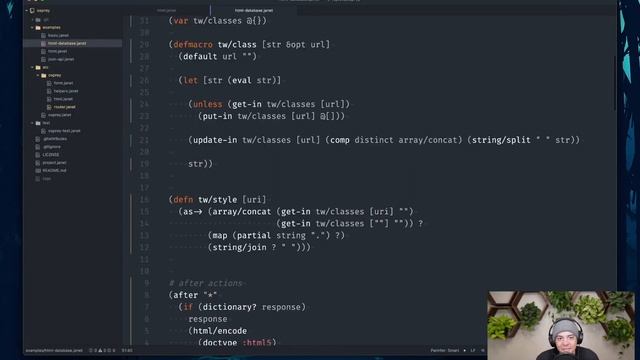Expand the collapsed folder above examples
The width and height of the screenshot is (640, 360).
[x=32, y=20]
